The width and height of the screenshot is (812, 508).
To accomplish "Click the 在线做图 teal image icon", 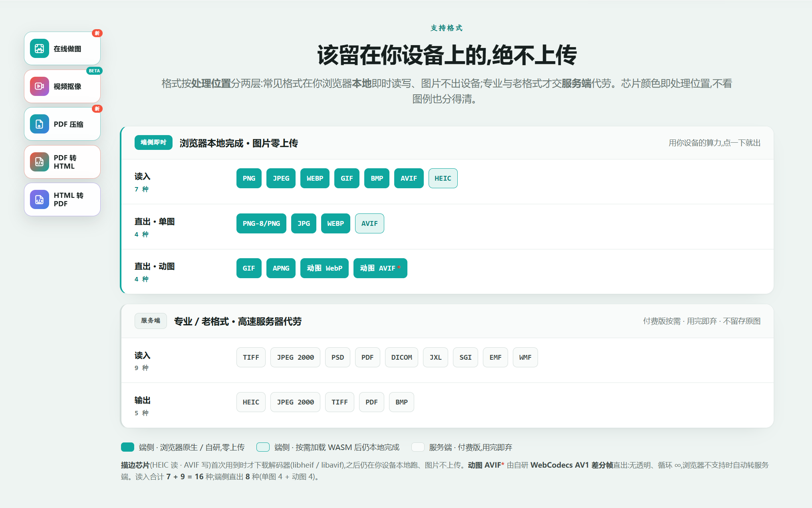I will click(39, 49).
